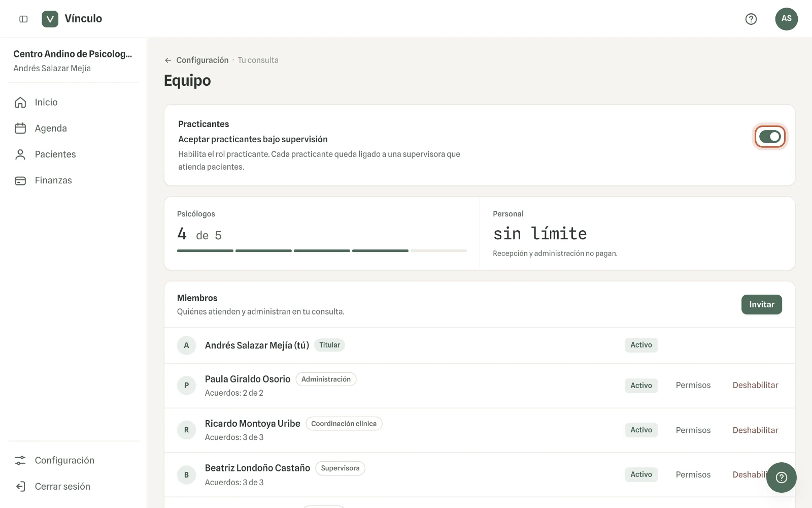Open the floating help bubble

pyautogui.click(x=782, y=478)
